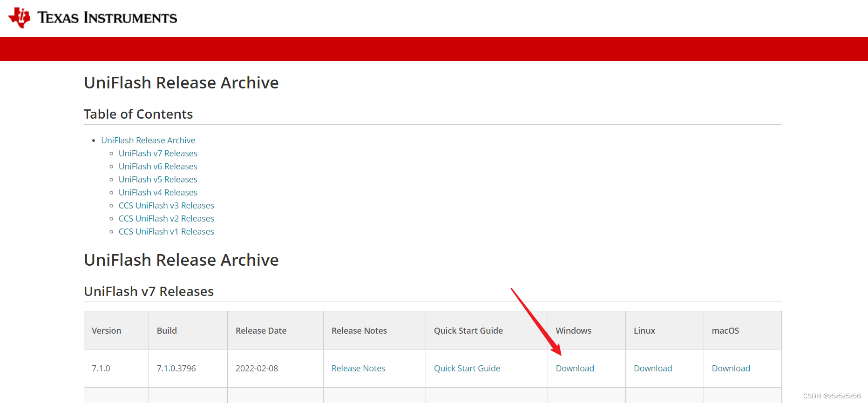This screenshot has height=403, width=868.
Task: Open Release Notes for version 7.1.0
Action: click(358, 368)
